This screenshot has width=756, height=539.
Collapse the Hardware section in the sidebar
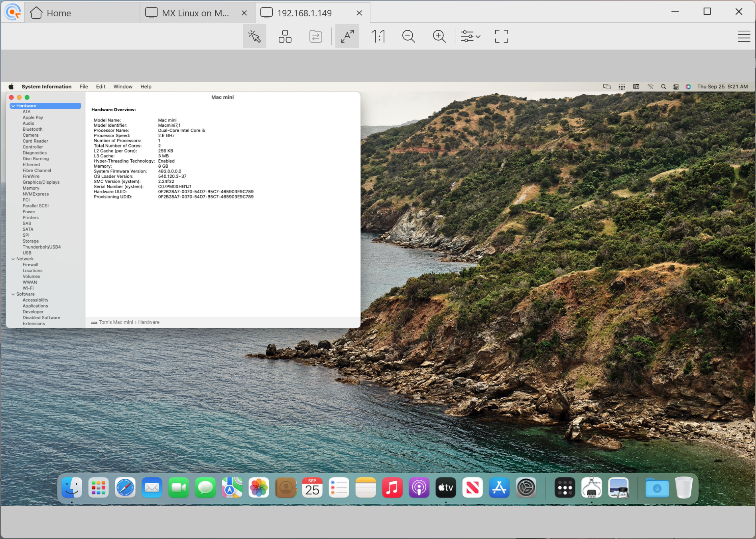click(13, 106)
